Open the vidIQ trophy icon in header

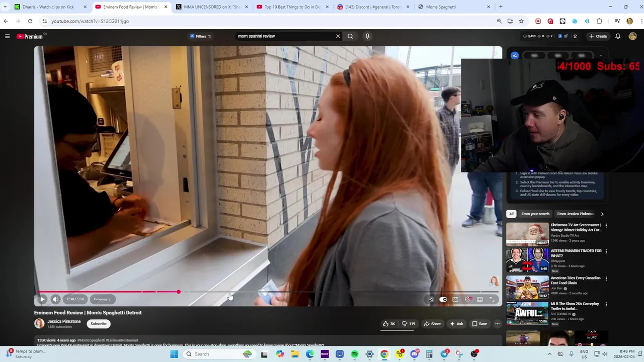[575, 36]
